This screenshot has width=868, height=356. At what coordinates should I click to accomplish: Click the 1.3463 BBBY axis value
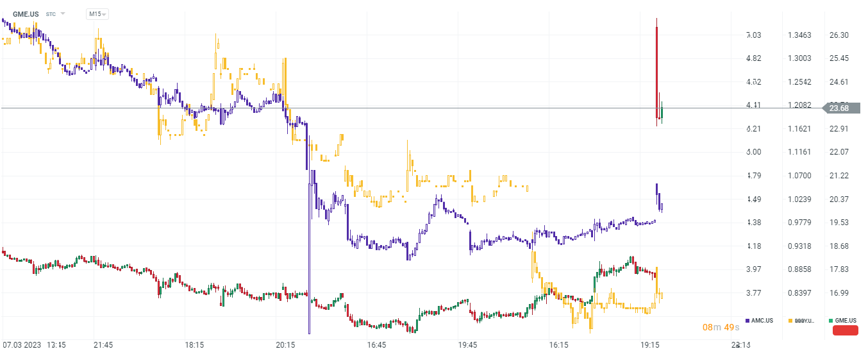tap(799, 35)
